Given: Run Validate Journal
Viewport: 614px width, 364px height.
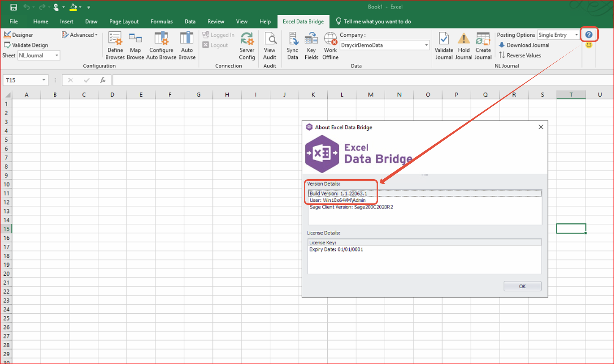Looking at the screenshot, I should 444,46.
